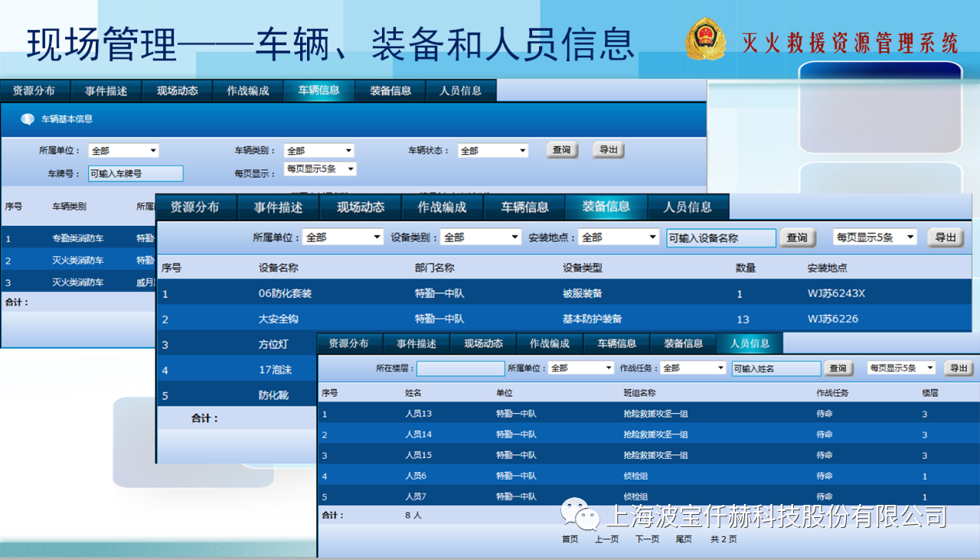
Task: Expand the 作战任务 dropdown in personnel panel
Action: (x=693, y=368)
